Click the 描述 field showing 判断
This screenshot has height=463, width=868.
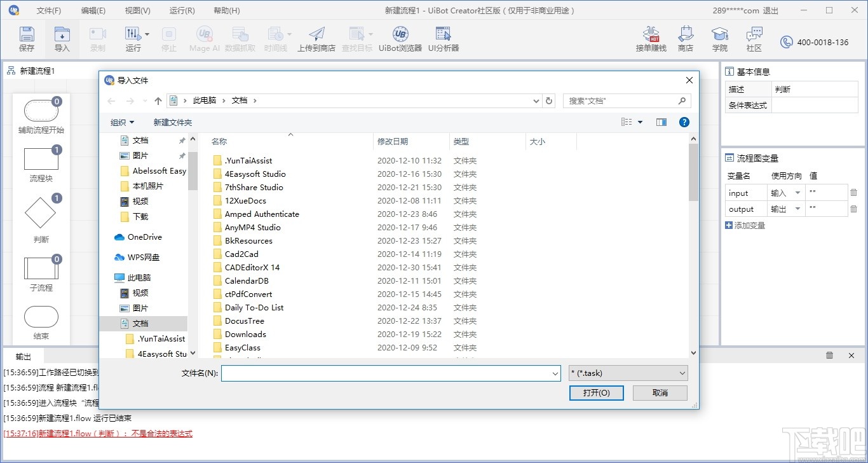pos(815,90)
